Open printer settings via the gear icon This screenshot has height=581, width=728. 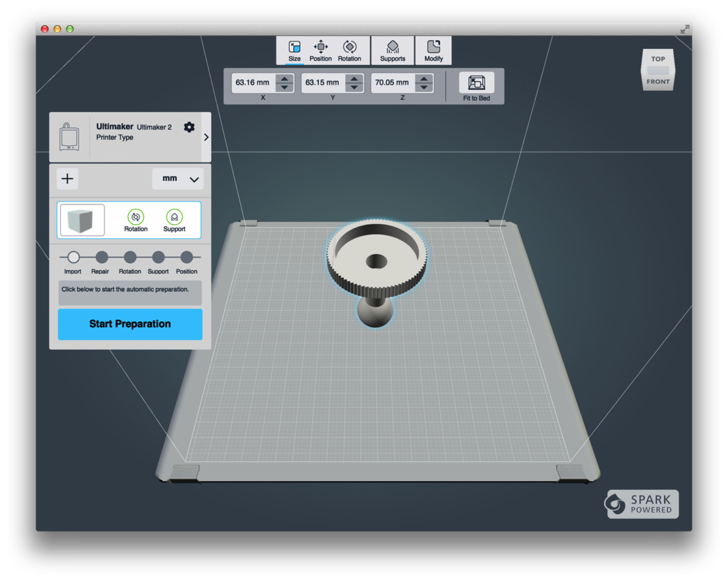tap(189, 127)
